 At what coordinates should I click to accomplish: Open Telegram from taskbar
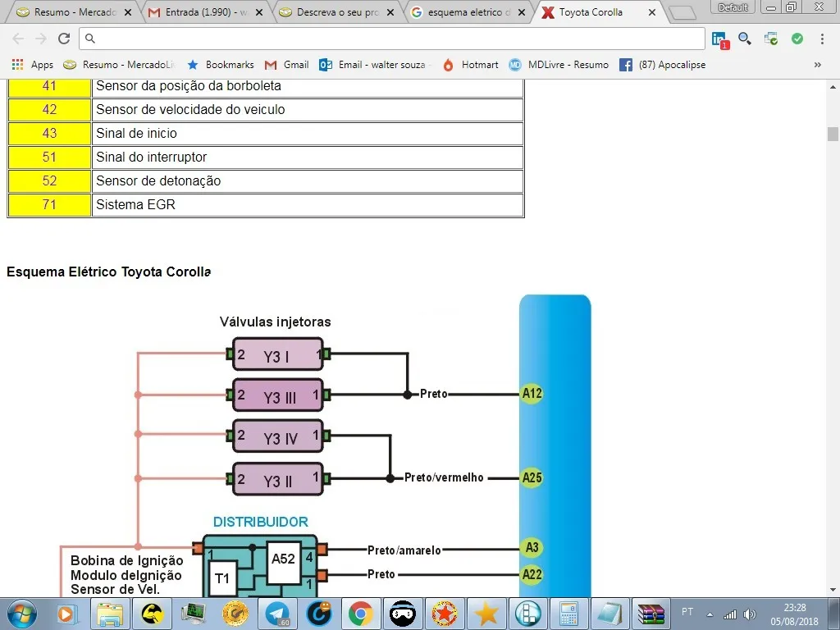pyautogui.click(x=277, y=614)
